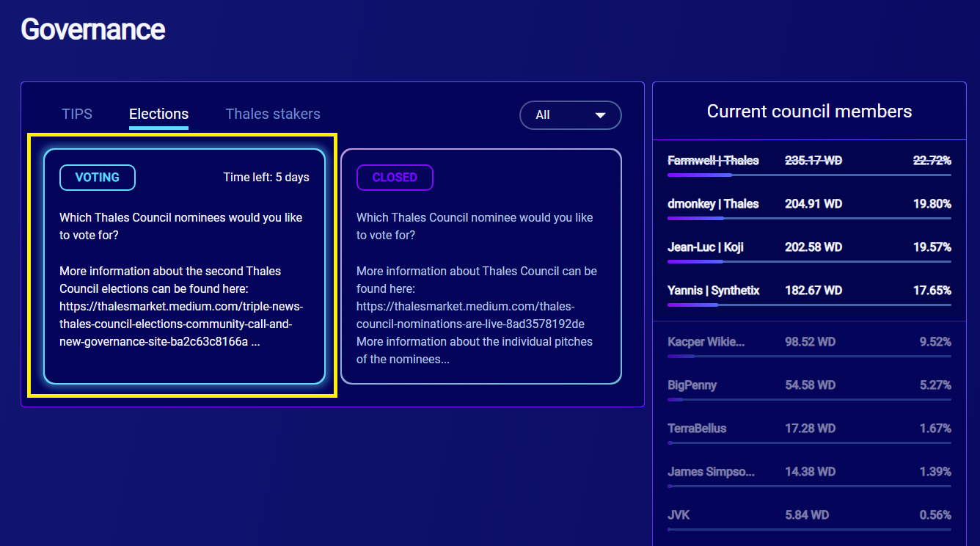This screenshot has height=546, width=980.
Task: Click the vote progress bar under BigPenny
Action: [x=809, y=400]
